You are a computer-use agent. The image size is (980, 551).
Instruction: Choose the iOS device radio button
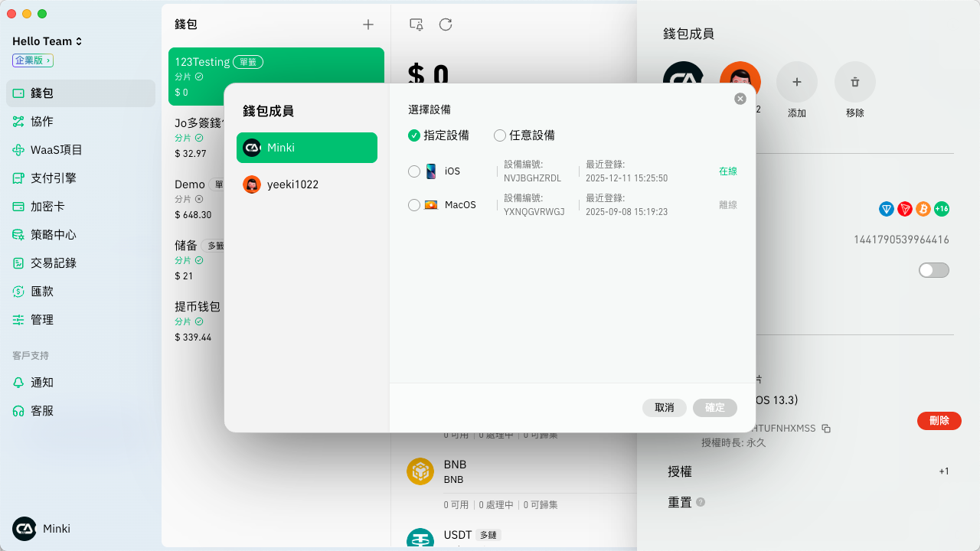[414, 171]
